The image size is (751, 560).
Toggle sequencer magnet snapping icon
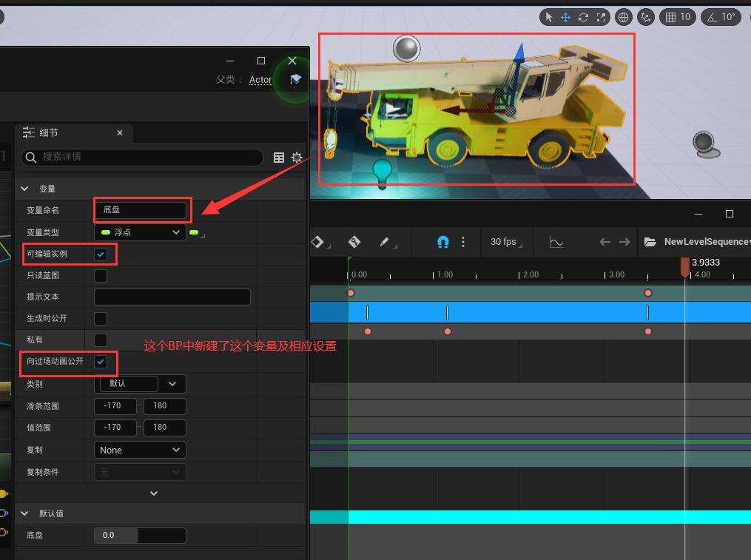[443, 242]
